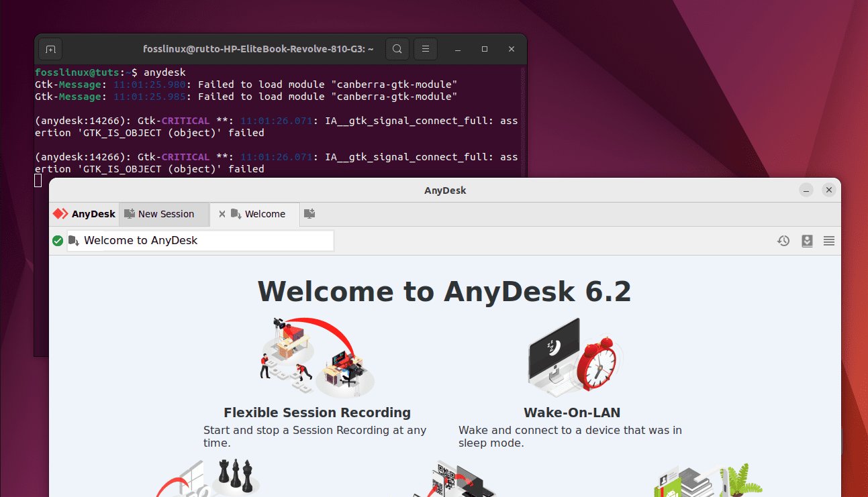The height and width of the screenshot is (497, 868).
Task: Click 'Wake and connect to a device' description
Action: coord(570,437)
